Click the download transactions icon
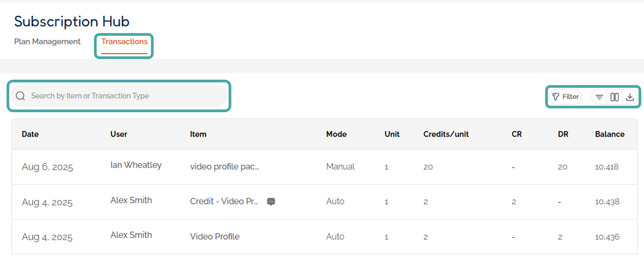Viewport: 644px width, 258px height. tap(630, 97)
